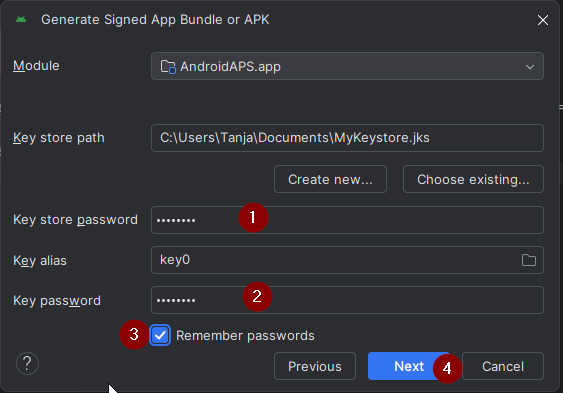Click the Key store path label
This screenshot has height=393, width=563.
(x=59, y=138)
